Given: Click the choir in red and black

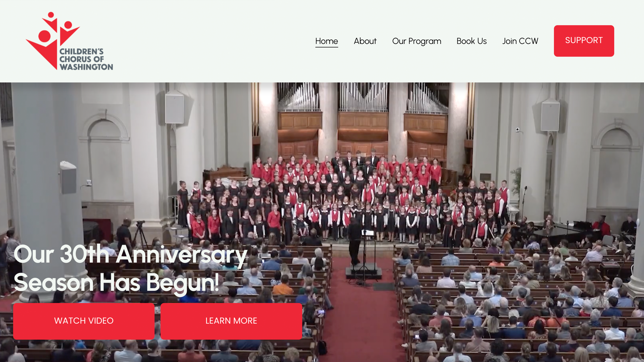Looking at the screenshot, I should pyautogui.click(x=343, y=198).
